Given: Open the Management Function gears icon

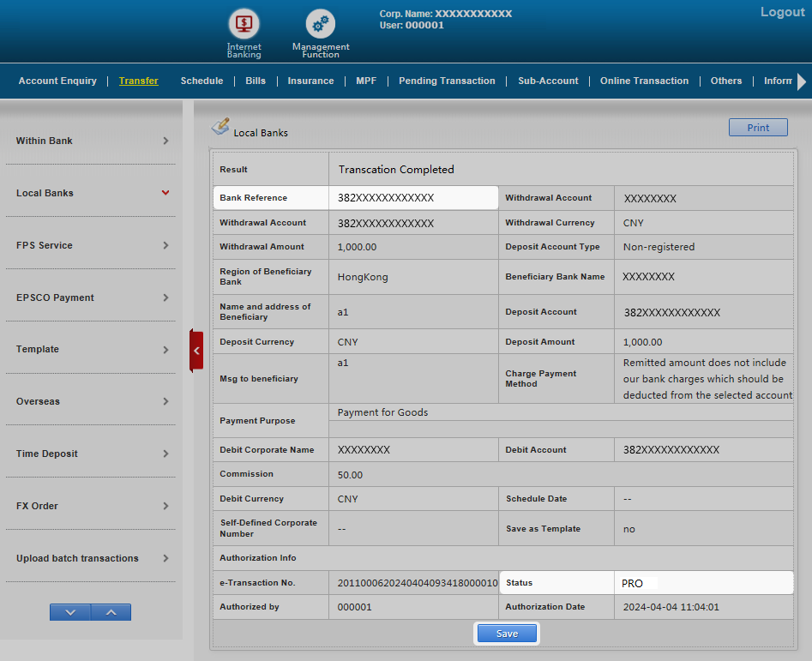Looking at the screenshot, I should tap(321, 23).
